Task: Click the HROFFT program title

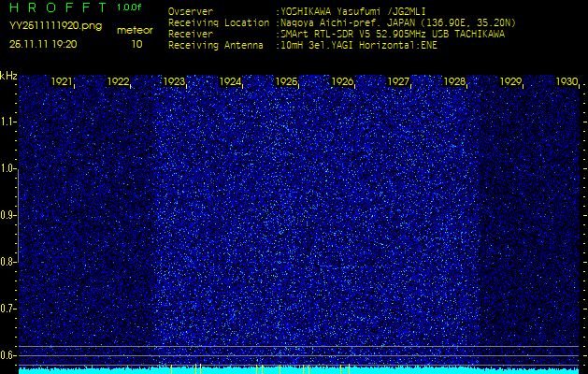Action: pyautogui.click(x=57, y=7)
